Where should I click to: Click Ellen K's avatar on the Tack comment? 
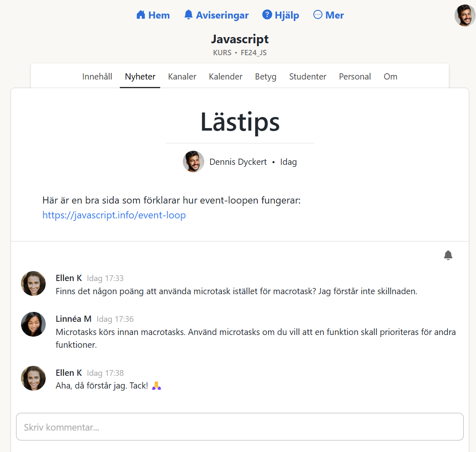(x=33, y=378)
